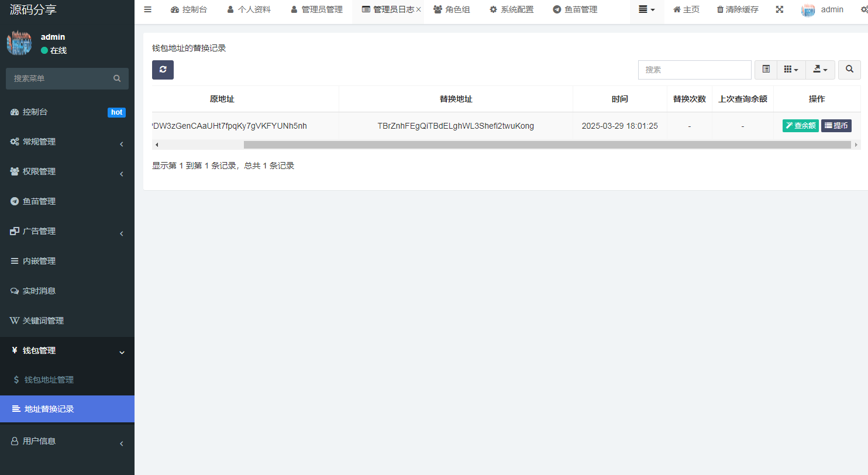Close the 管理员日志 tab
The height and width of the screenshot is (475, 868).
pos(418,10)
